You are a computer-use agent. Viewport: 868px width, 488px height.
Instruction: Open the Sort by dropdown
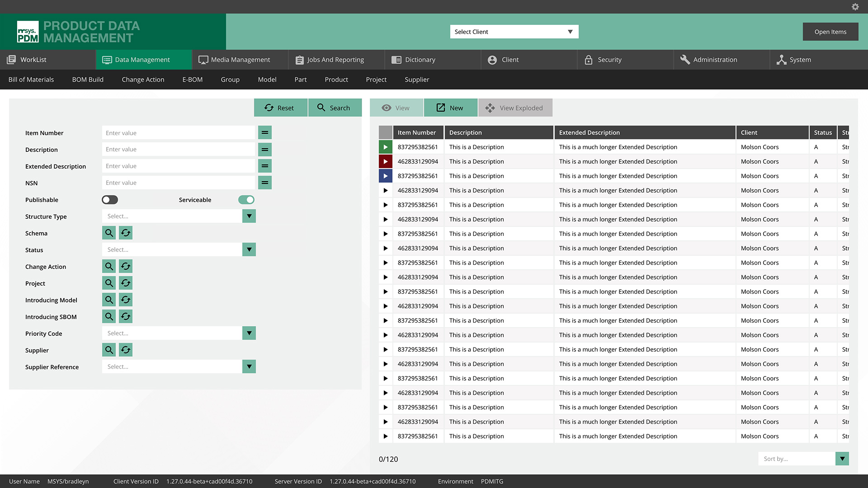pos(842,459)
